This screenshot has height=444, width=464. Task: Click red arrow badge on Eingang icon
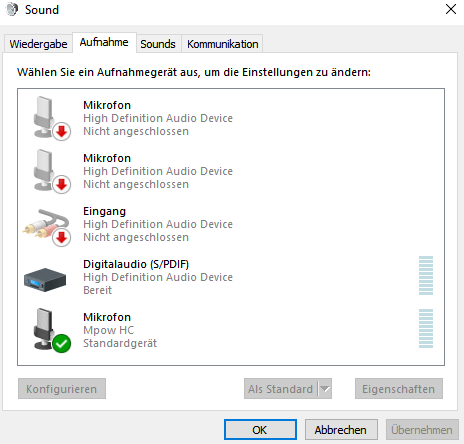62,238
